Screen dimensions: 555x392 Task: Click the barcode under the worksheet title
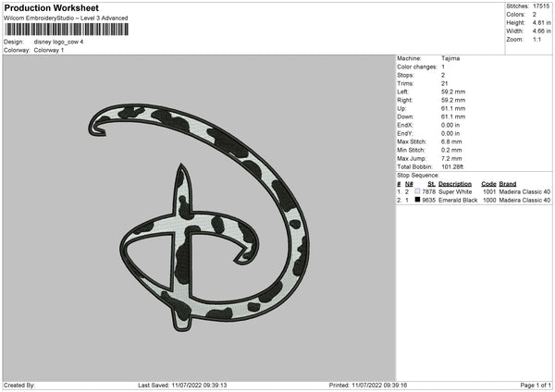pyautogui.click(x=67, y=30)
